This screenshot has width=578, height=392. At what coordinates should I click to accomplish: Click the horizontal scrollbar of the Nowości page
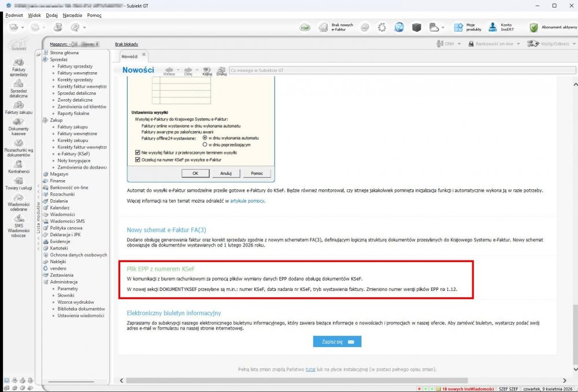[x=297, y=380]
